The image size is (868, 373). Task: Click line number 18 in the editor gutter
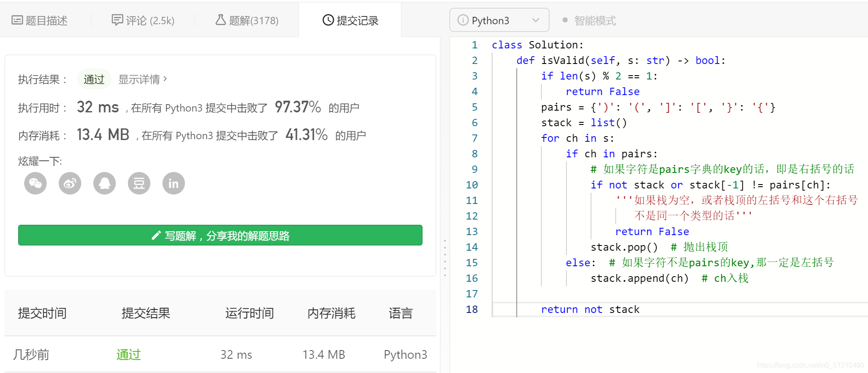pos(472,309)
